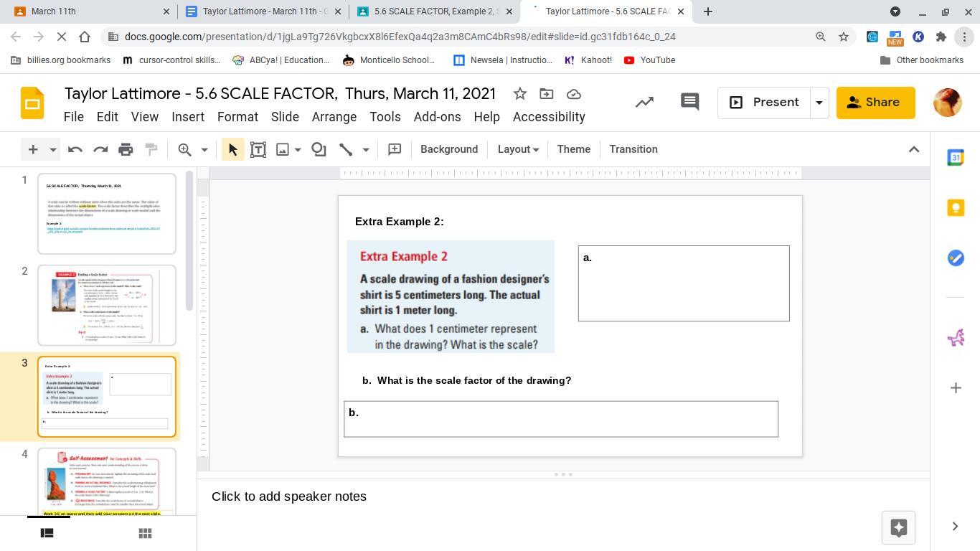Screen dimensions: 980x551
Task: Open the Arrange menu
Action: [x=334, y=117]
